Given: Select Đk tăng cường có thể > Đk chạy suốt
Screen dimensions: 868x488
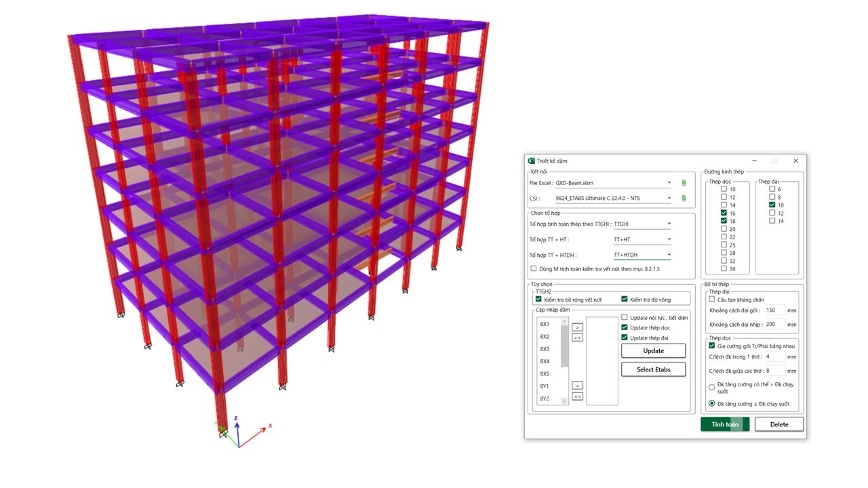Looking at the screenshot, I should coord(712,388).
